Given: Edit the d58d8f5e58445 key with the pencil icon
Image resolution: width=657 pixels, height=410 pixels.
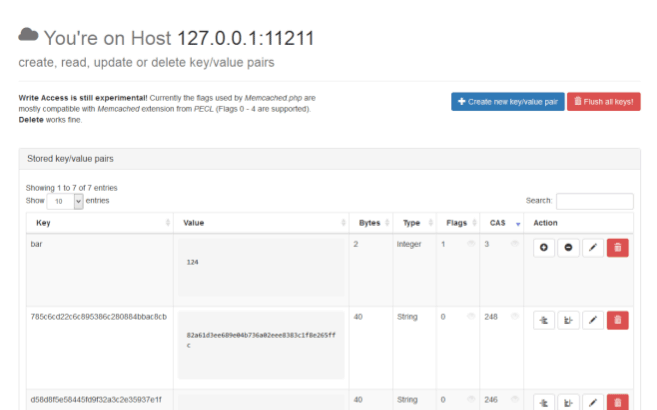Looking at the screenshot, I should coord(592,402).
